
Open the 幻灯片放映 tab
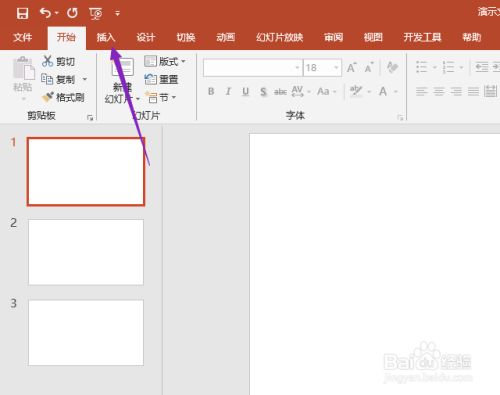coord(279,37)
